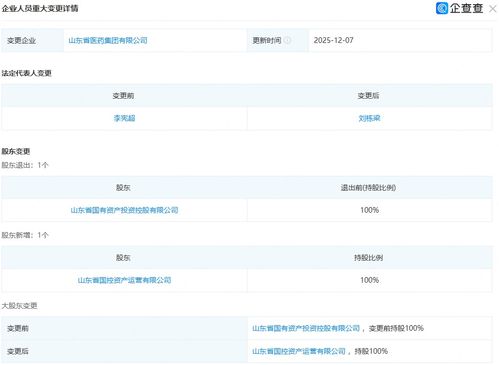Click the 股东新增：1个 label
The image size is (499, 365).
pos(25,235)
